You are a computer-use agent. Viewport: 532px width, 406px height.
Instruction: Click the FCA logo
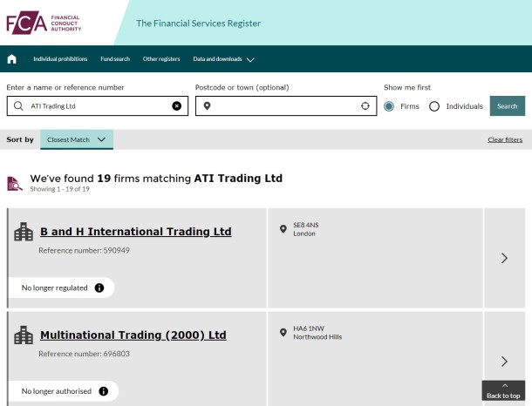point(44,23)
